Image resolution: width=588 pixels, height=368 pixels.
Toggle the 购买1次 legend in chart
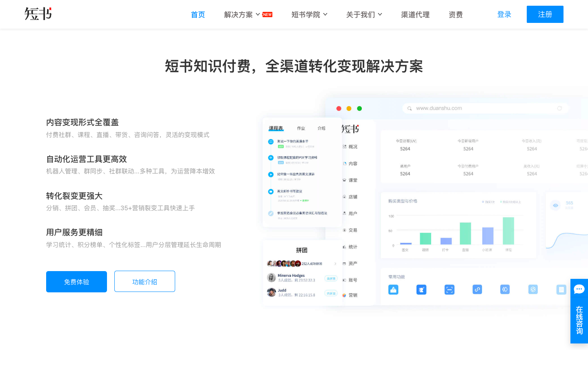click(x=488, y=202)
